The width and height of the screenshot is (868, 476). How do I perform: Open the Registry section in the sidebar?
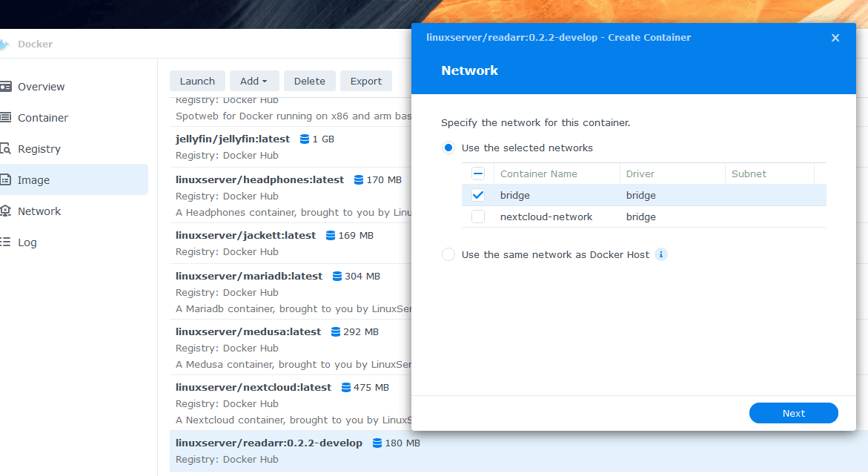39,149
